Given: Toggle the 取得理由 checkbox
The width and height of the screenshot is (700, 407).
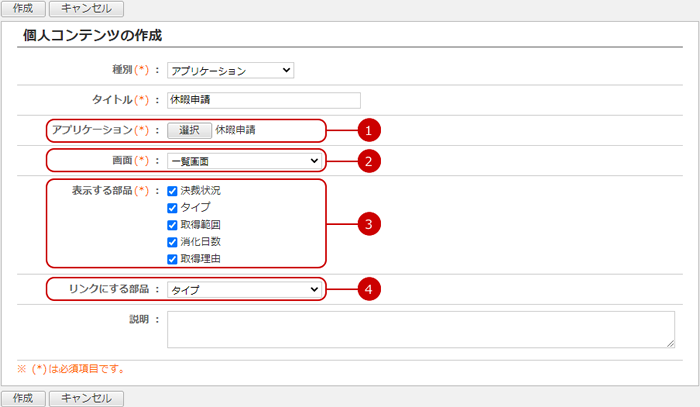Looking at the screenshot, I should point(173,259).
